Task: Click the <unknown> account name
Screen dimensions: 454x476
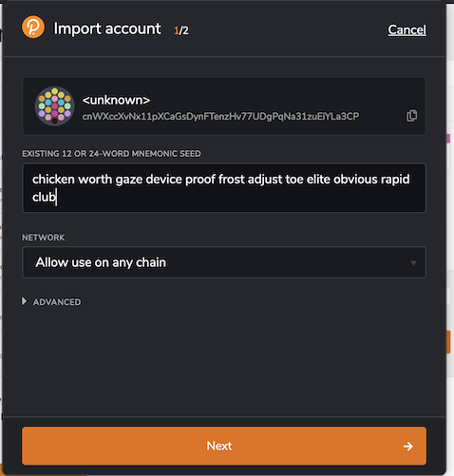Action: point(116,100)
